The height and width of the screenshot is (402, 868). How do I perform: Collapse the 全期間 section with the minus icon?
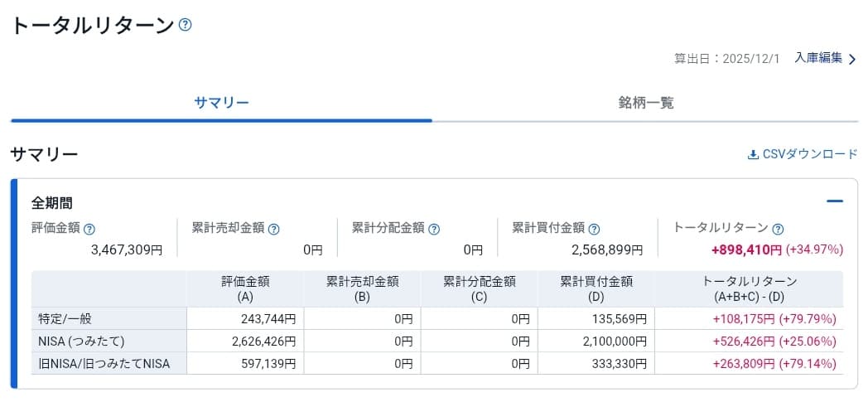coord(835,201)
